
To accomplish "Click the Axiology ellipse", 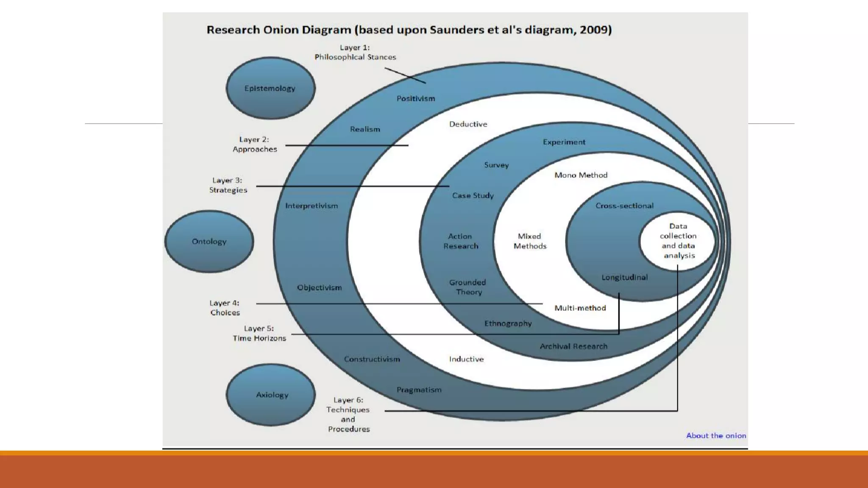I will [271, 395].
